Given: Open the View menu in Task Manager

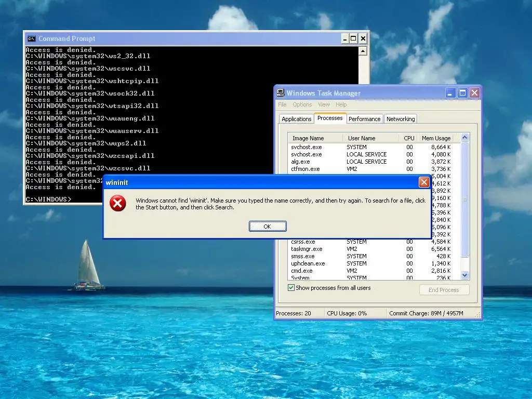Looking at the screenshot, I should (x=324, y=104).
